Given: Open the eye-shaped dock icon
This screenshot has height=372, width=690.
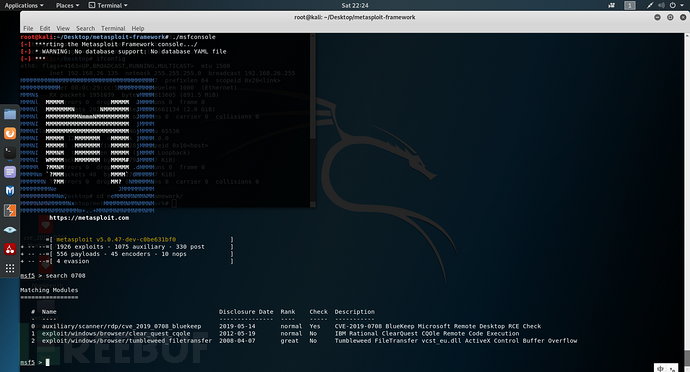Looking at the screenshot, I should (x=10, y=230).
